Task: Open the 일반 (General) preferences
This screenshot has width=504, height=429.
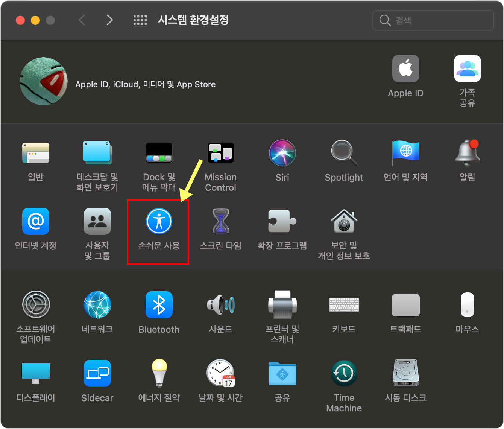Action: click(36, 153)
